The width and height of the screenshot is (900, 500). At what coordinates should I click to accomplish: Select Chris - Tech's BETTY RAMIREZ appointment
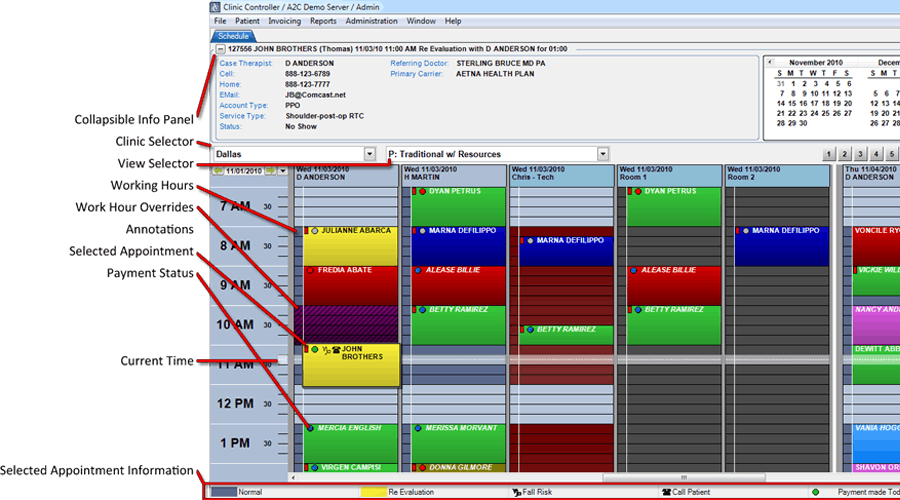[x=566, y=335]
